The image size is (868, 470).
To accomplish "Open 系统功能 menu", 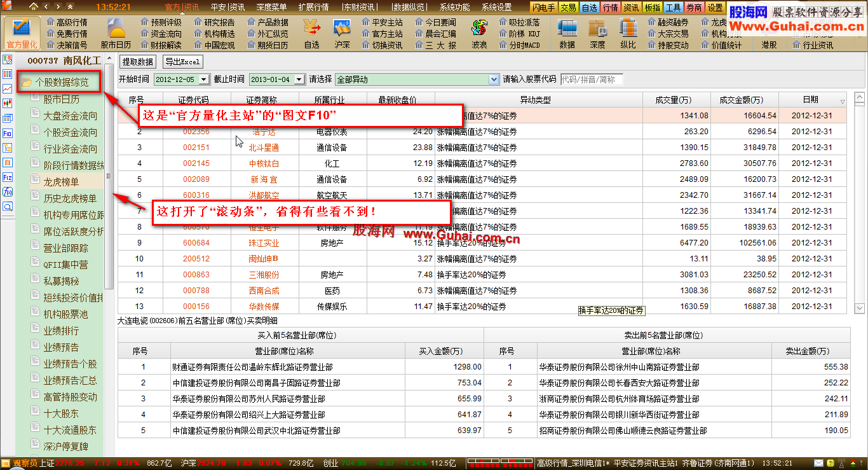I will [455, 7].
